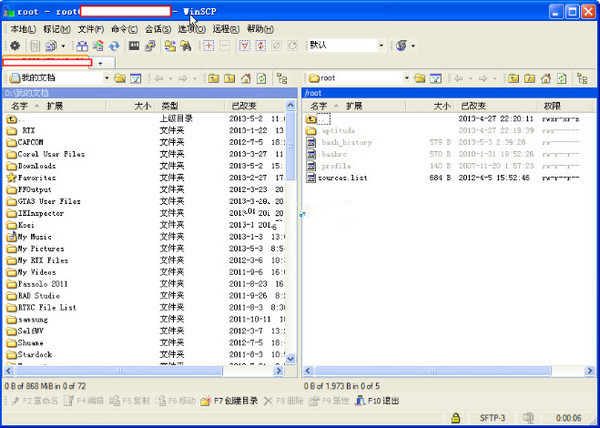Open local directory folder icon

pos(120,78)
